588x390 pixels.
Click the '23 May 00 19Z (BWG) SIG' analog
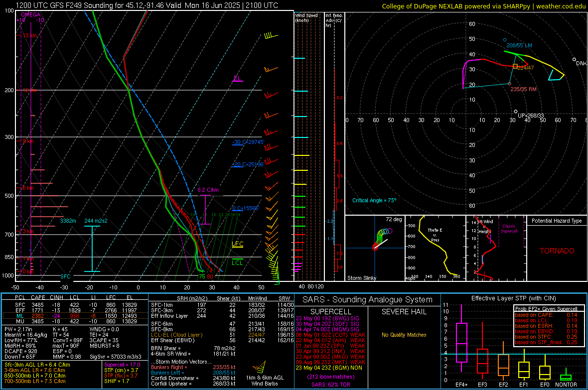click(327, 318)
